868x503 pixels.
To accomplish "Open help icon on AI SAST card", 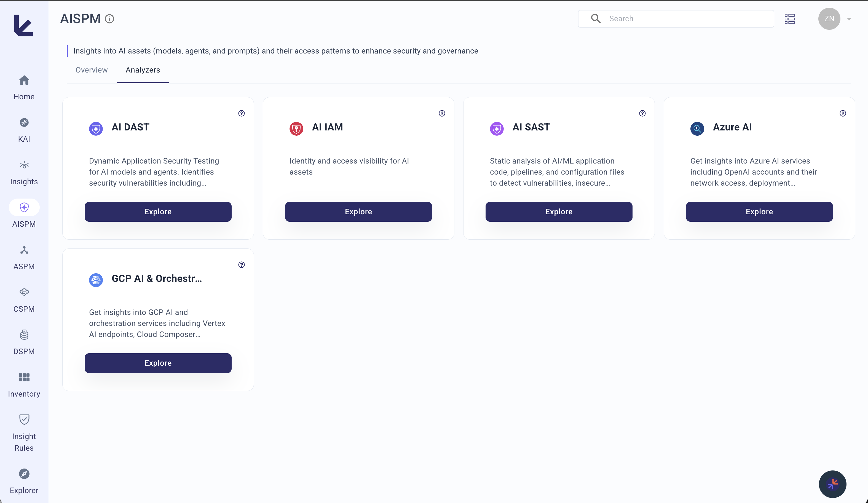I will (642, 113).
